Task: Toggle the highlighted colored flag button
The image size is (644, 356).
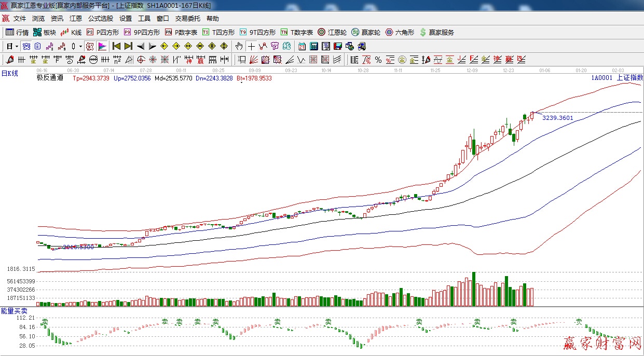Action: (102, 46)
